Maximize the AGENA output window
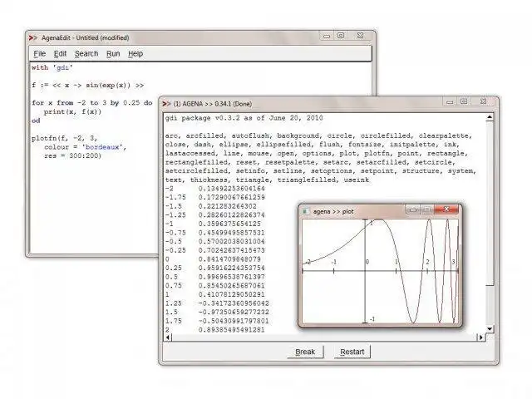The width and height of the screenshot is (532, 399). (x=464, y=101)
